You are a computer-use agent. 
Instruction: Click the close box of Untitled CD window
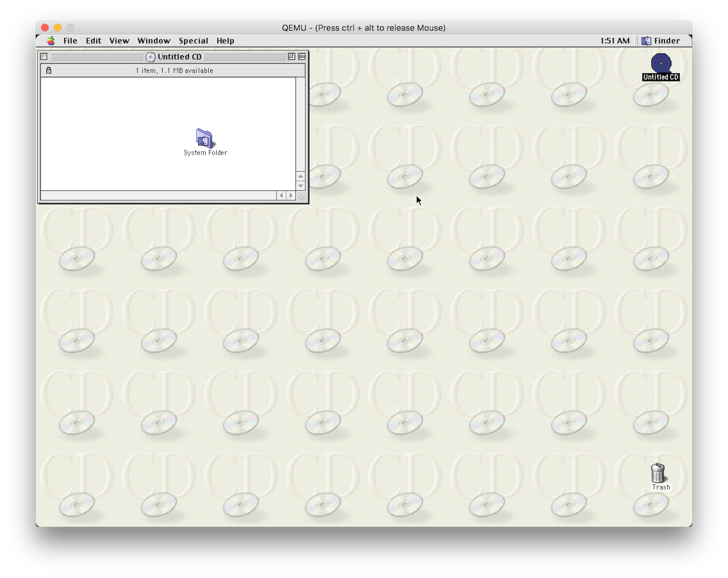pos(44,56)
